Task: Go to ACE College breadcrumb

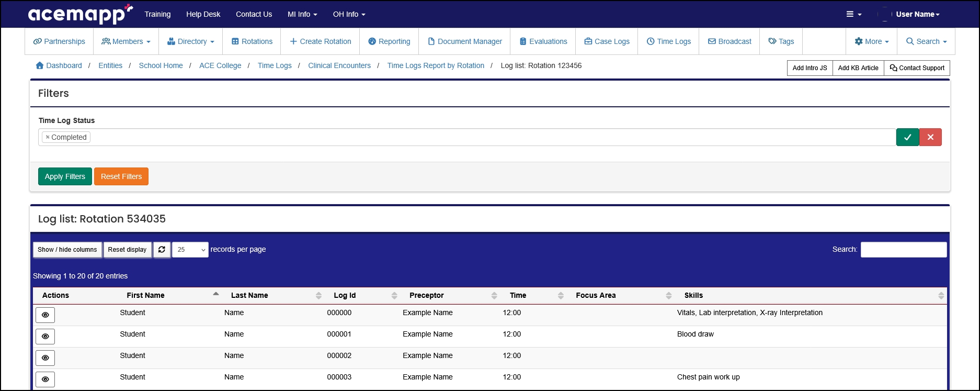Action: pyautogui.click(x=220, y=65)
